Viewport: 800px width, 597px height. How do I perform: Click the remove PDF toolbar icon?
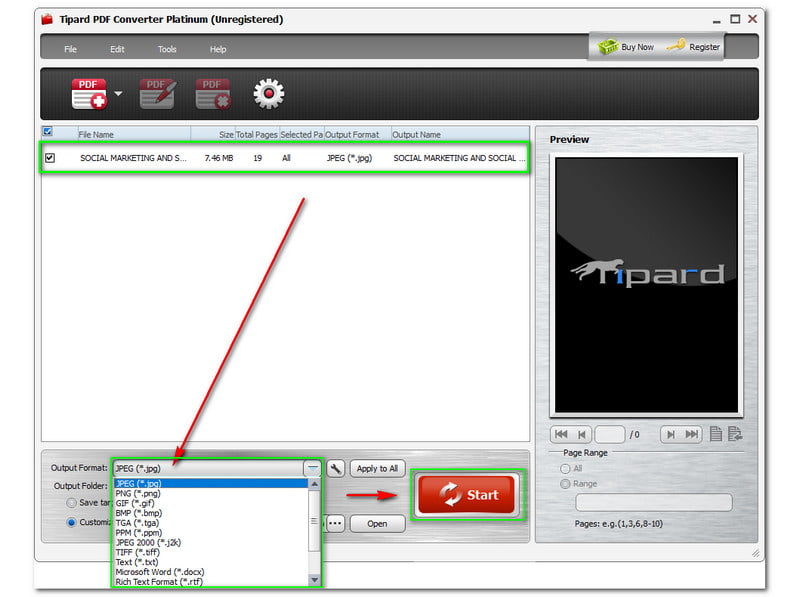[x=212, y=94]
